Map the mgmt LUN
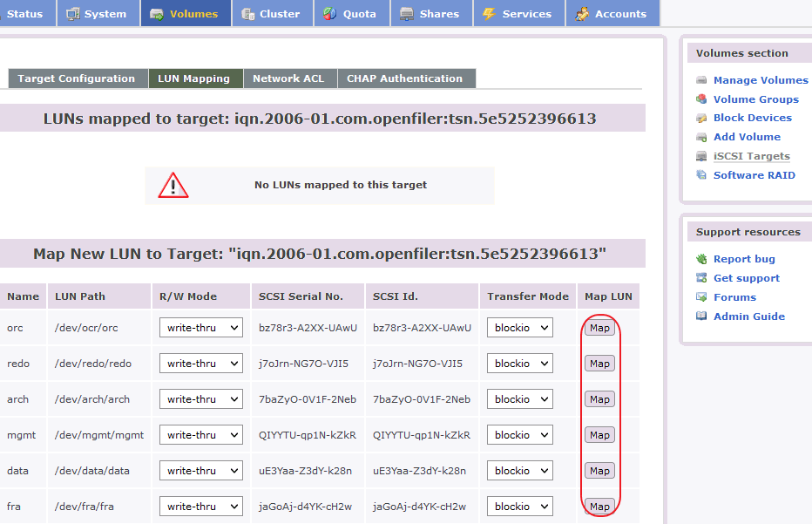Image resolution: width=812 pixels, height=524 pixels. point(599,435)
